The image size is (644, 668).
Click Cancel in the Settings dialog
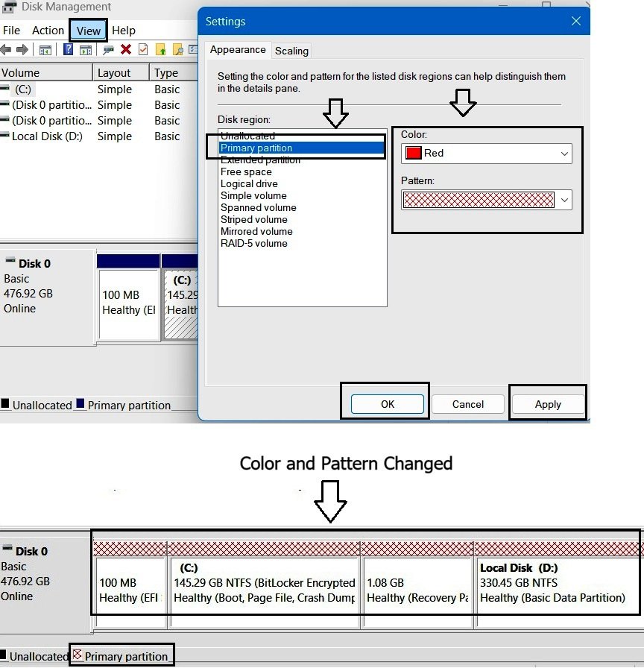pos(467,404)
